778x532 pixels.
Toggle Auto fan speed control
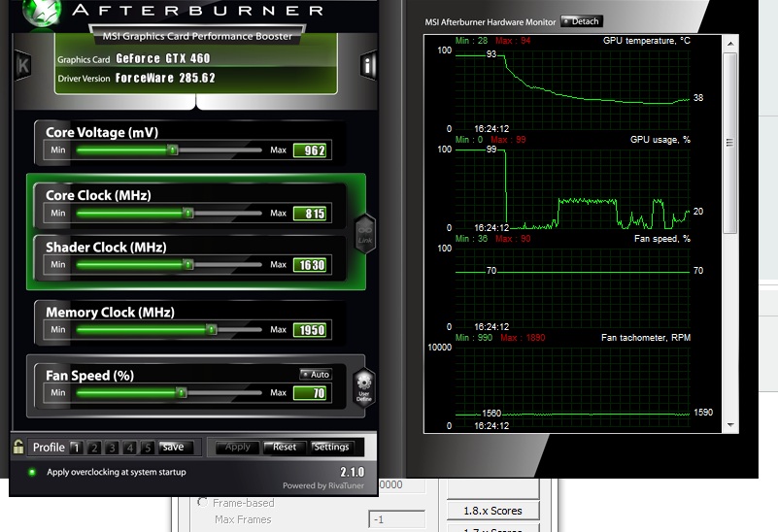[x=316, y=374]
